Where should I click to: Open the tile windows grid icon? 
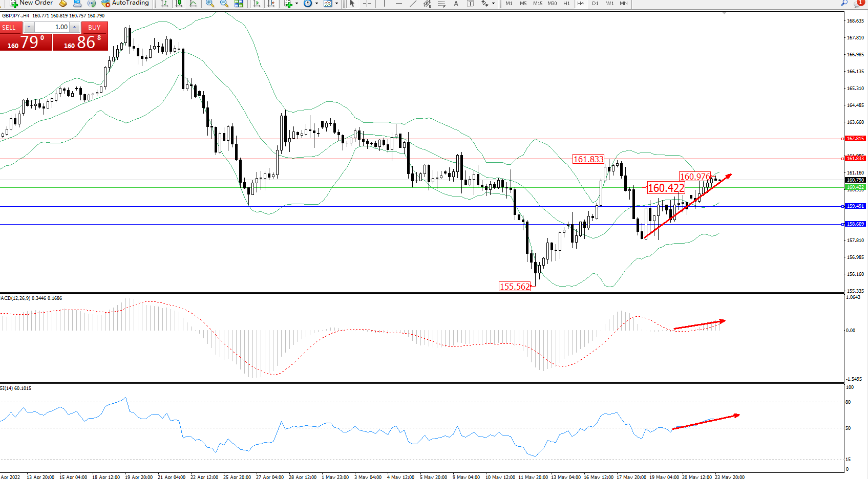[x=239, y=4]
